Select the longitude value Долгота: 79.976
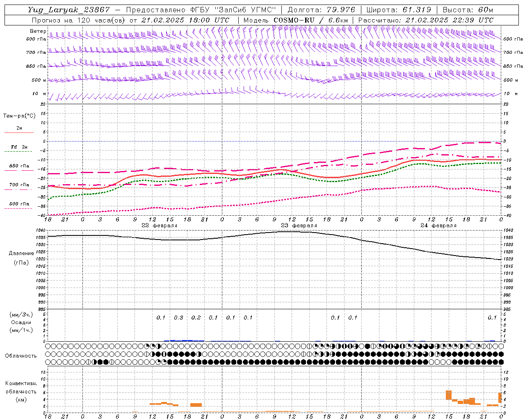This screenshot has height=420, width=525. (x=322, y=10)
